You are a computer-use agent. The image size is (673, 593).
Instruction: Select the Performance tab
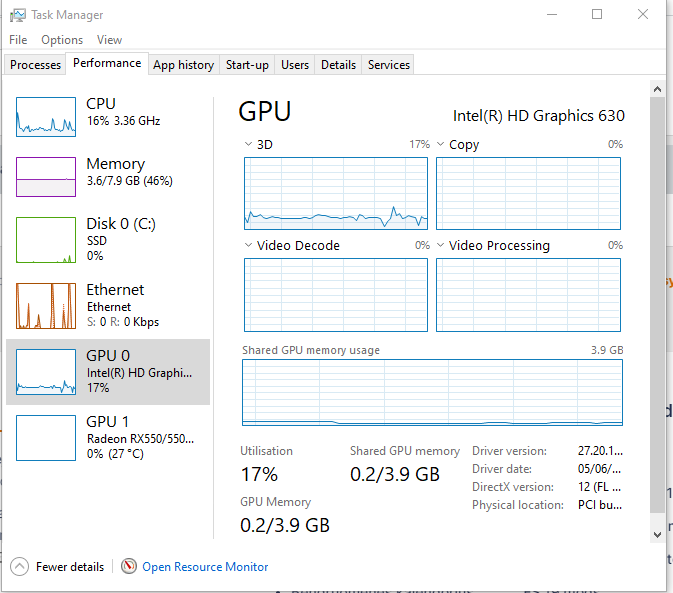[107, 64]
